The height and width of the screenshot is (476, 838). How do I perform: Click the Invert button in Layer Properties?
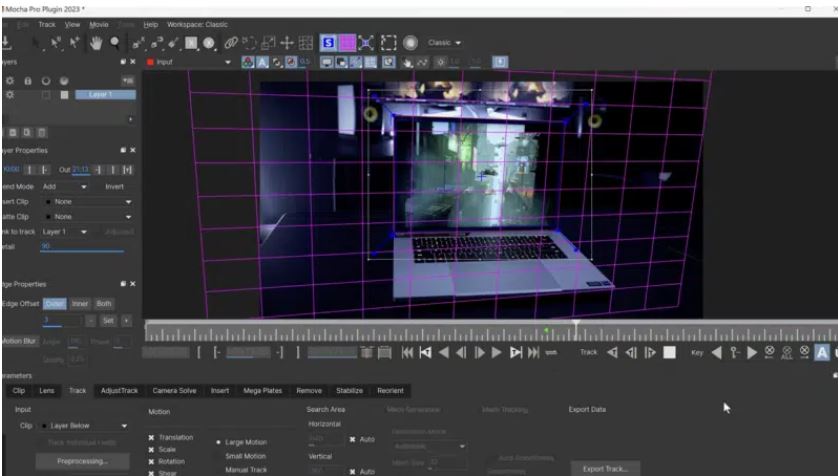point(114,187)
